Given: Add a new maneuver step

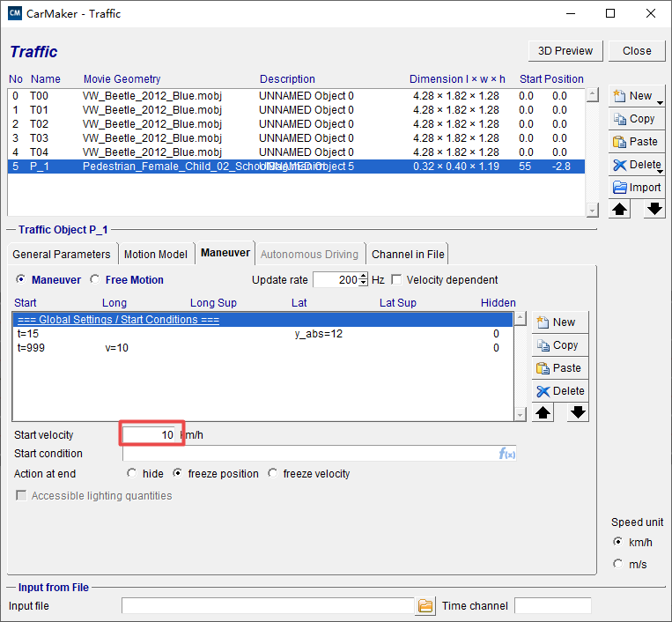Looking at the screenshot, I should click(x=560, y=322).
